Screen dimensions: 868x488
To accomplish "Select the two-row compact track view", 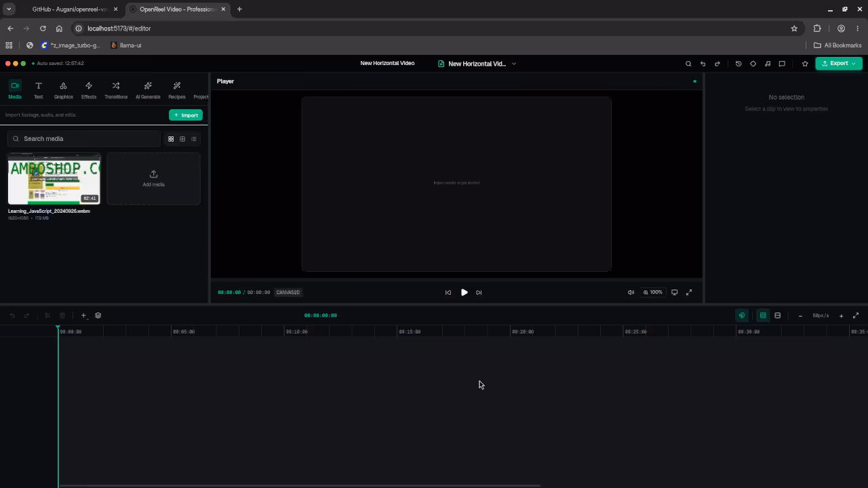I will click(778, 316).
